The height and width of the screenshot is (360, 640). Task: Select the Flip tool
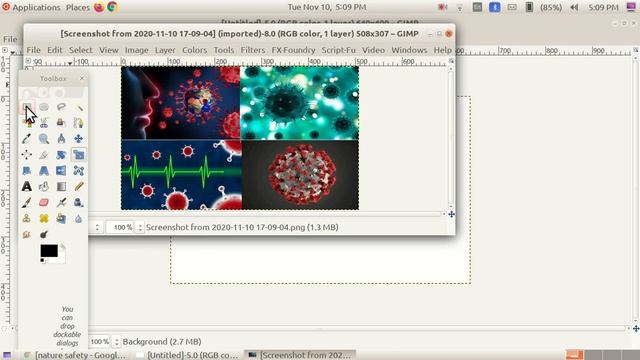point(61,171)
